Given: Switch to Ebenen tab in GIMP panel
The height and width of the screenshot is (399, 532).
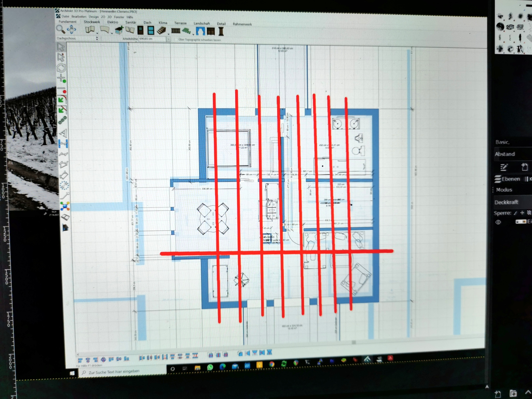Looking at the screenshot, I should click(508, 179).
